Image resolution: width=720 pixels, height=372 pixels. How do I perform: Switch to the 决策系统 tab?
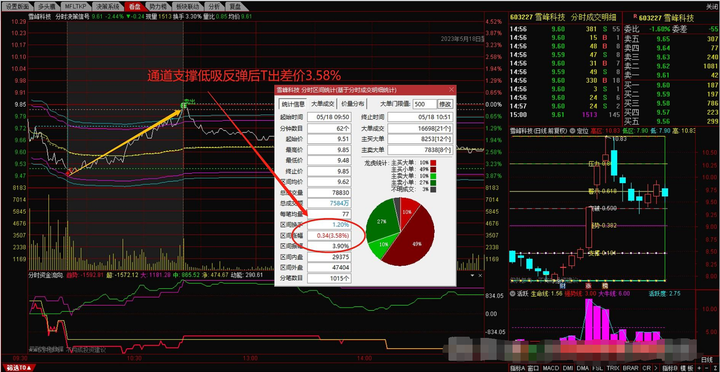coord(106,7)
